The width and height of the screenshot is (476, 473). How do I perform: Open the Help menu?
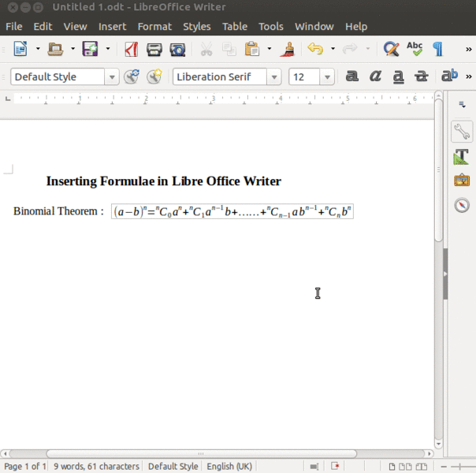[x=356, y=27]
